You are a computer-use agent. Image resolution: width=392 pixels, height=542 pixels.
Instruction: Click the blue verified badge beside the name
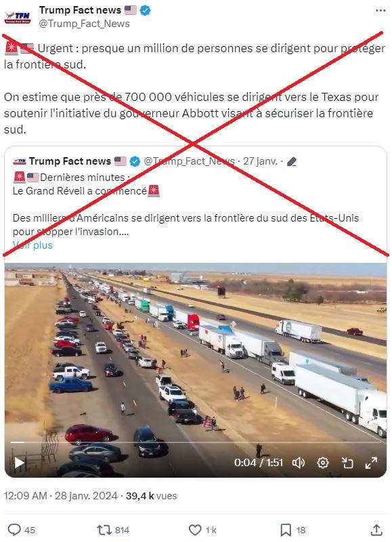(x=145, y=10)
